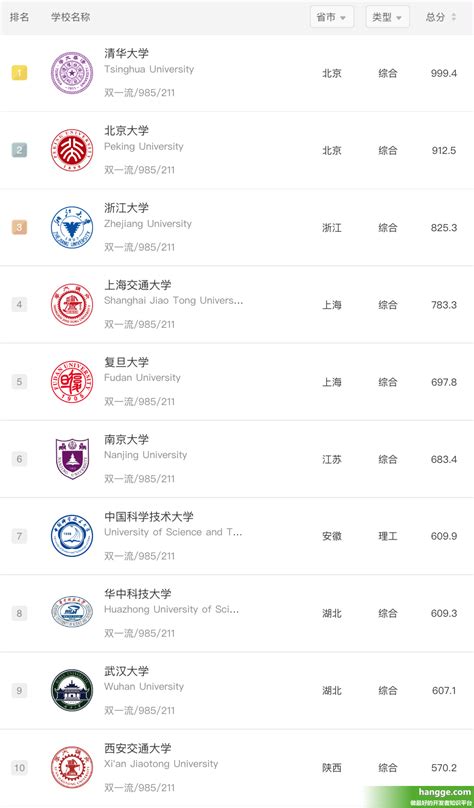Image resolution: width=474 pixels, height=808 pixels.
Task: Open the 清华大学 name link
Action: pyautogui.click(x=126, y=53)
